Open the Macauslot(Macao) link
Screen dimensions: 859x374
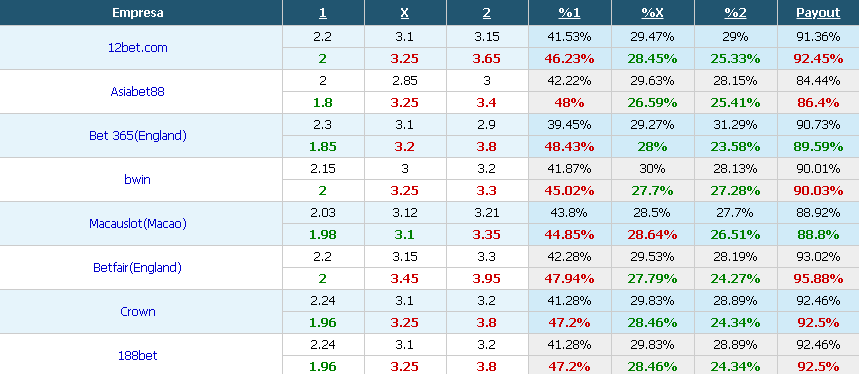pos(138,223)
